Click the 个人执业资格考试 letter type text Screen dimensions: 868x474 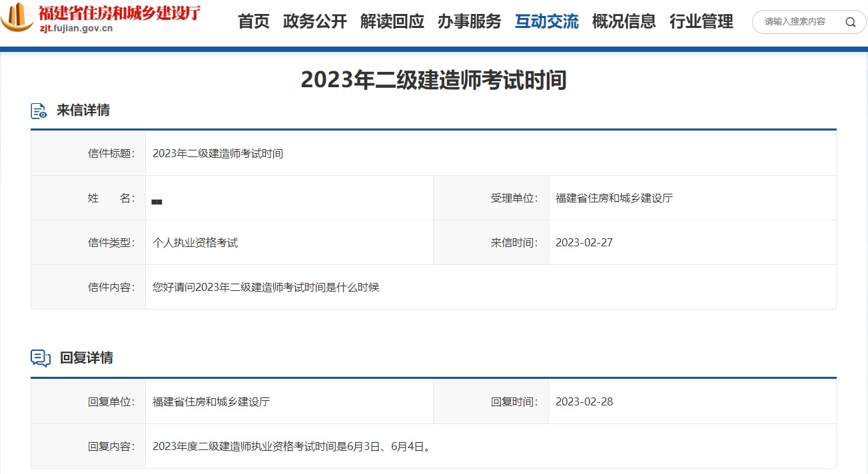click(x=195, y=242)
